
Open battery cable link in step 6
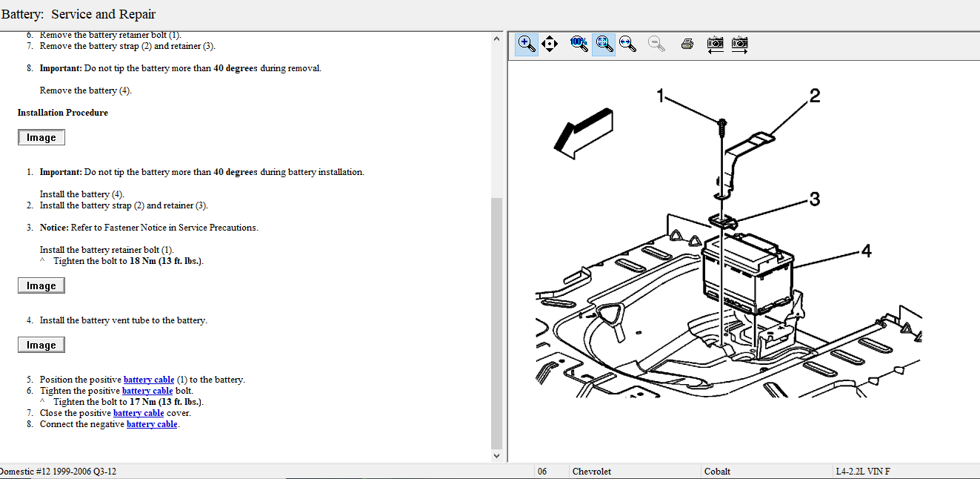[x=147, y=391]
